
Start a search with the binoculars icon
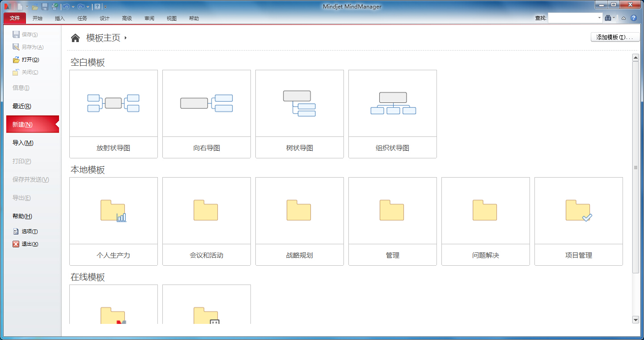click(x=608, y=18)
